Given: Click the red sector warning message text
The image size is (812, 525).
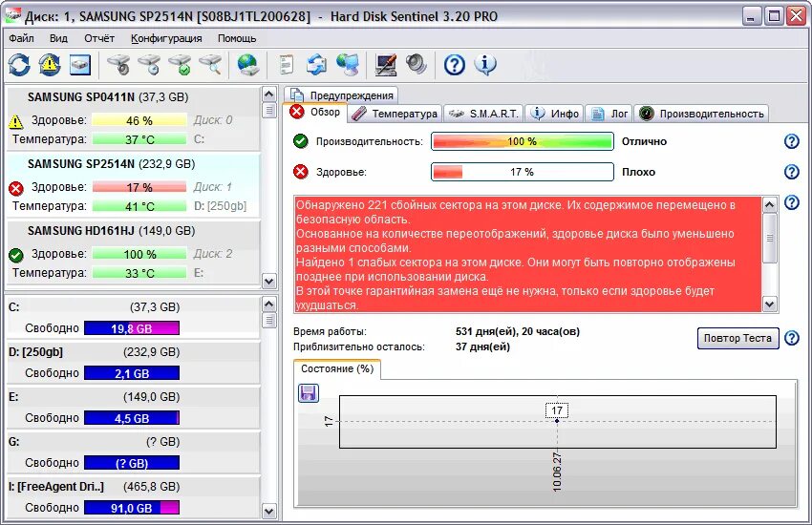Looking at the screenshot, I should coord(528,255).
